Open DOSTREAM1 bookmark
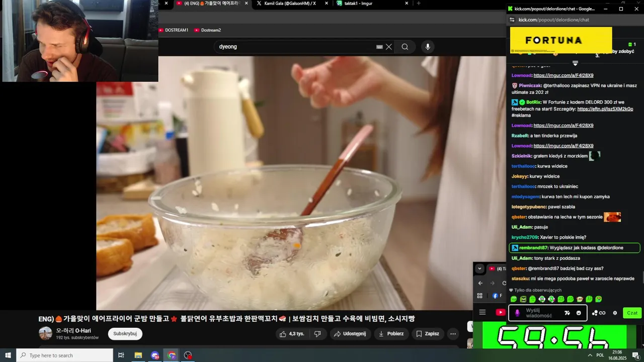The height and width of the screenshot is (362, 644). [174, 30]
